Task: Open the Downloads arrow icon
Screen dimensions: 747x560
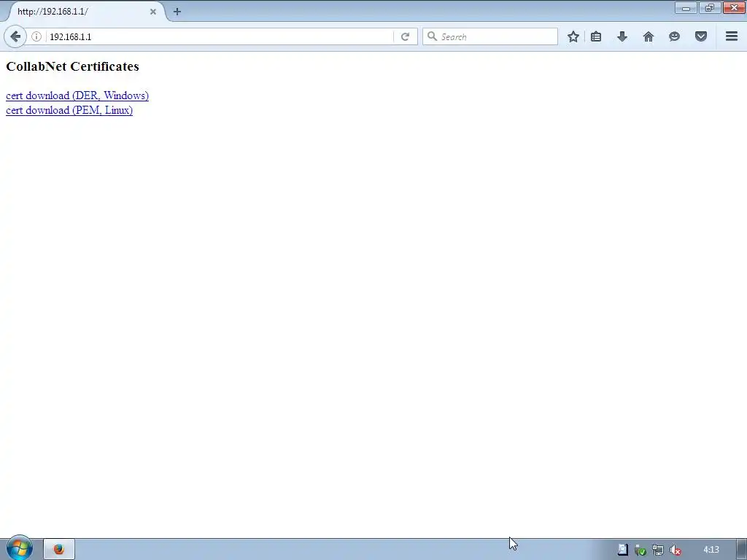Action: coord(622,36)
